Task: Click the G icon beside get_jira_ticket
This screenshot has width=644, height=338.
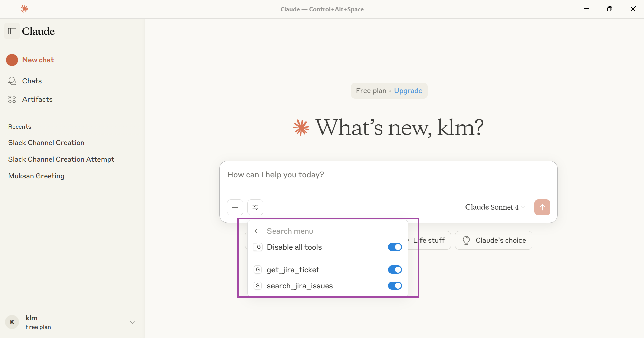Action: (258, 270)
